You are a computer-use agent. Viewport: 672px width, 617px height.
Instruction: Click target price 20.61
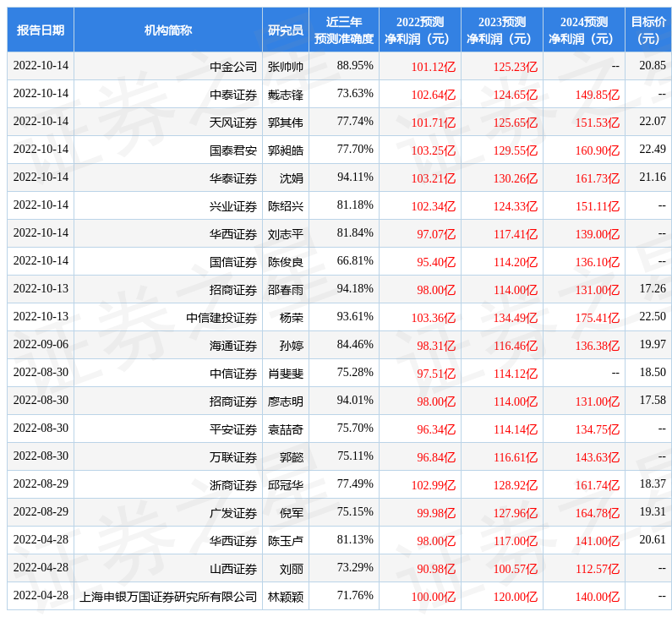click(x=653, y=539)
